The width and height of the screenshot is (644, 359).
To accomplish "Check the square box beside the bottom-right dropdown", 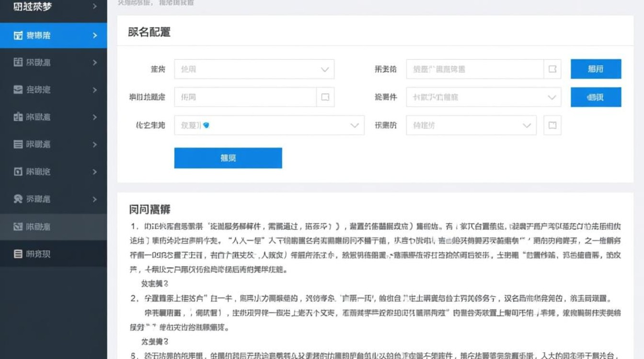I will point(552,125).
